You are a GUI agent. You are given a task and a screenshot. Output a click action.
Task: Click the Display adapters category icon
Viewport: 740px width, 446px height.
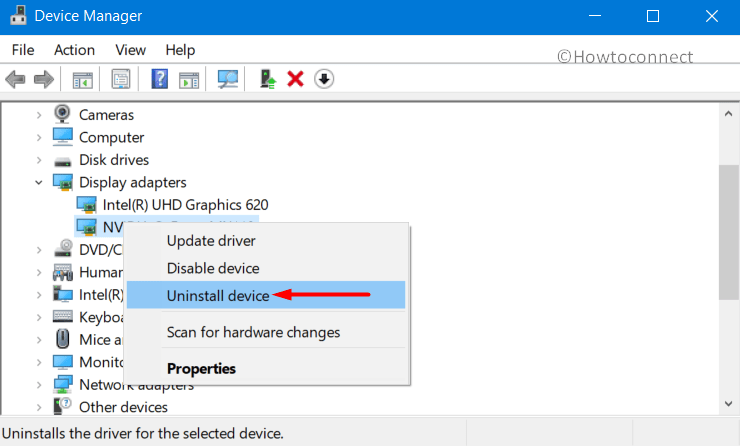pyautogui.click(x=63, y=182)
